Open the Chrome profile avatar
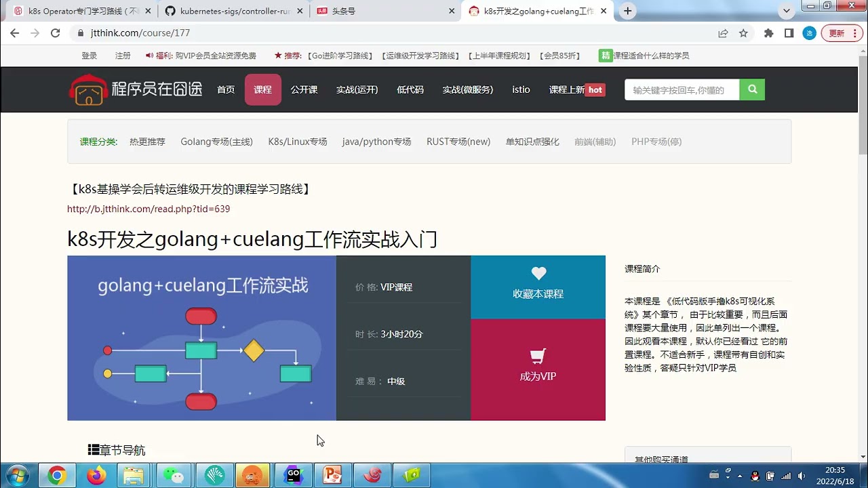The height and width of the screenshot is (488, 868). 809,33
